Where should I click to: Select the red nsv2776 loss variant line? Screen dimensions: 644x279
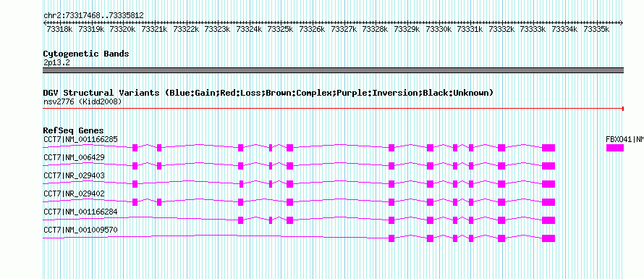[334, 109]
